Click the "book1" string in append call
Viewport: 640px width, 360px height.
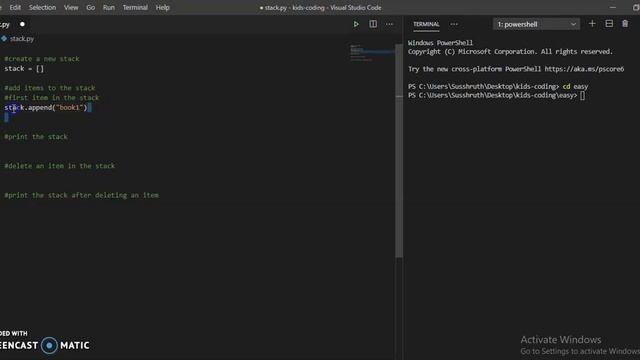(69, 107)
